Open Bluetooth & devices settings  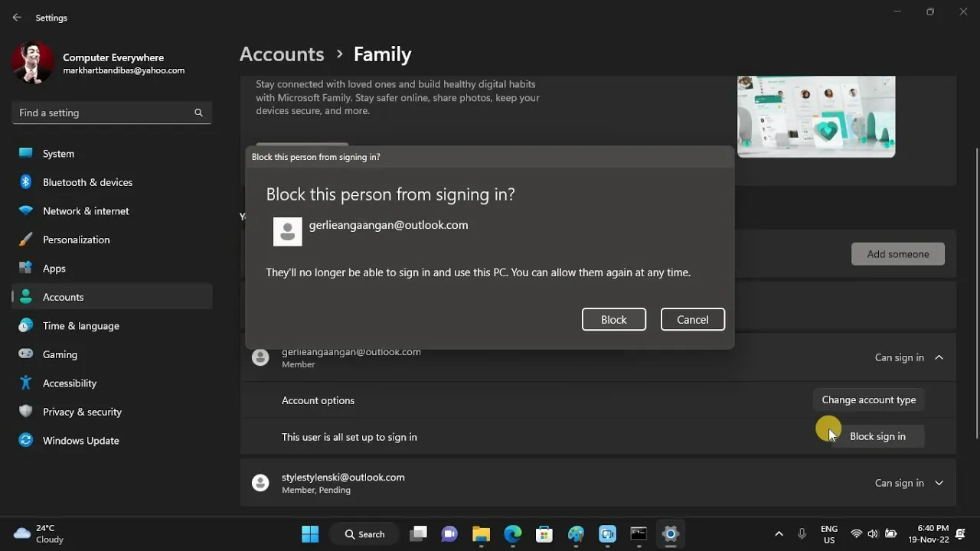pos(112,182)
